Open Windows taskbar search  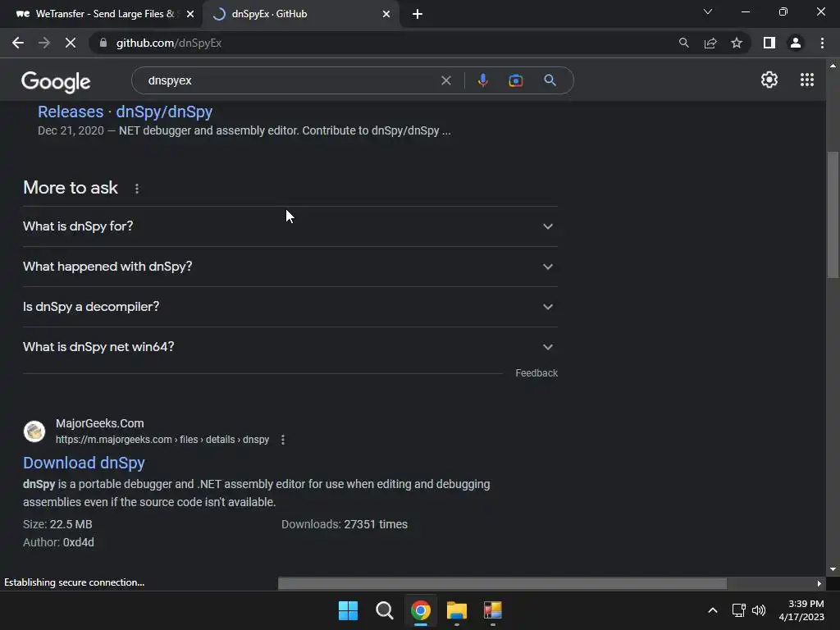click(384, 610)
